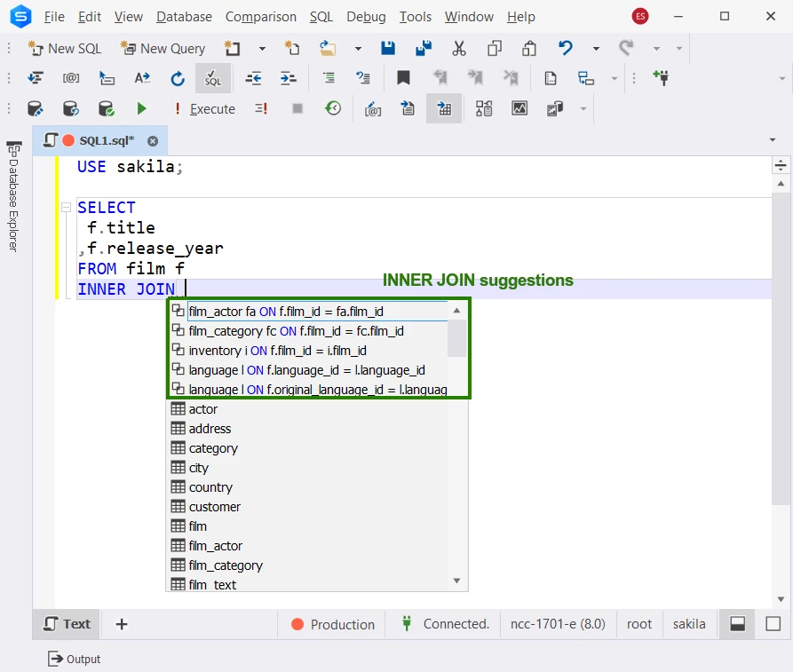Viewport: 793px width, 672px height.
Task: Click the Refresh circular arrow icon
Action: pos(178,78)
